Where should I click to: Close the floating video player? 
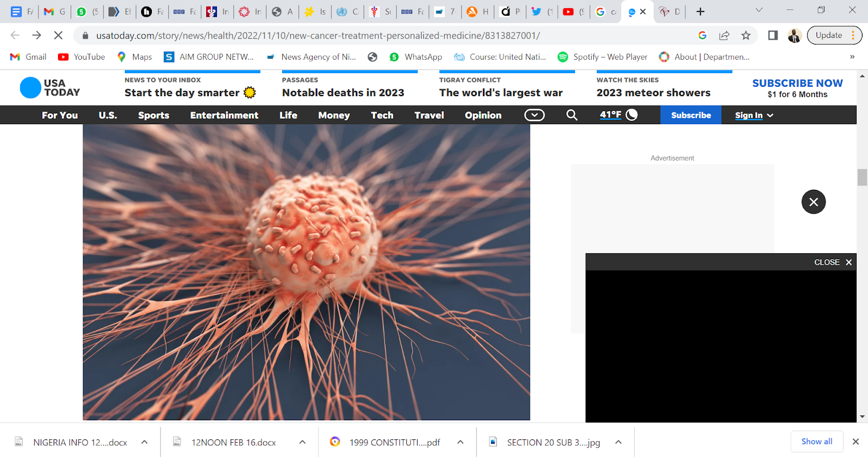coord(833,262)
